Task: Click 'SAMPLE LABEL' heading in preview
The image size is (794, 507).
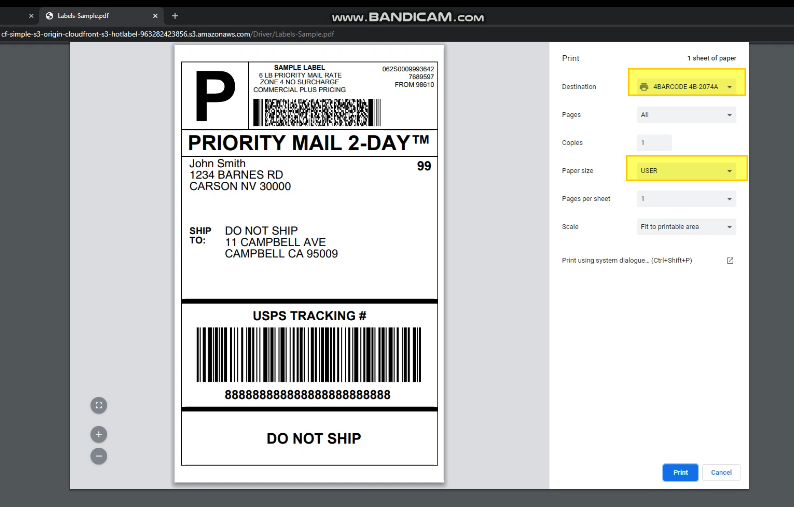Action: 300,67
